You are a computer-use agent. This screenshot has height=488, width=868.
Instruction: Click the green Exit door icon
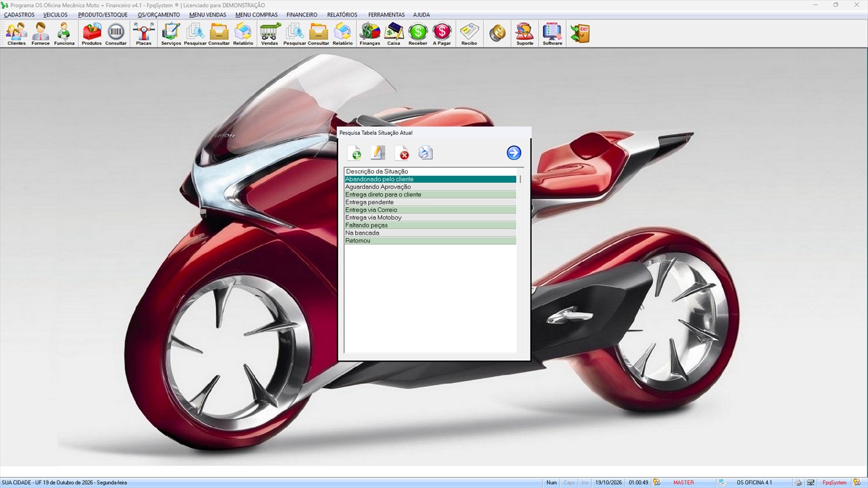pyautogui.click(x=580, y=34)
